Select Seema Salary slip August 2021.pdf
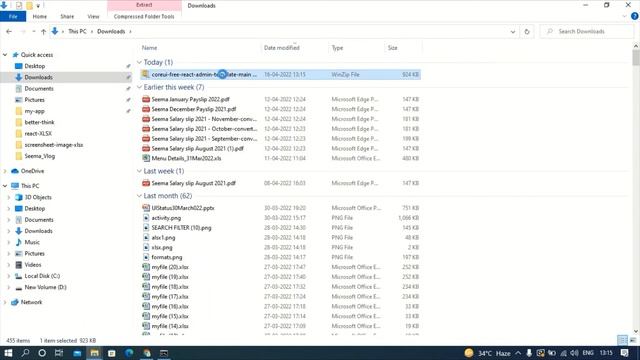Viewport: 640px width, 360px height. (193, 183)
